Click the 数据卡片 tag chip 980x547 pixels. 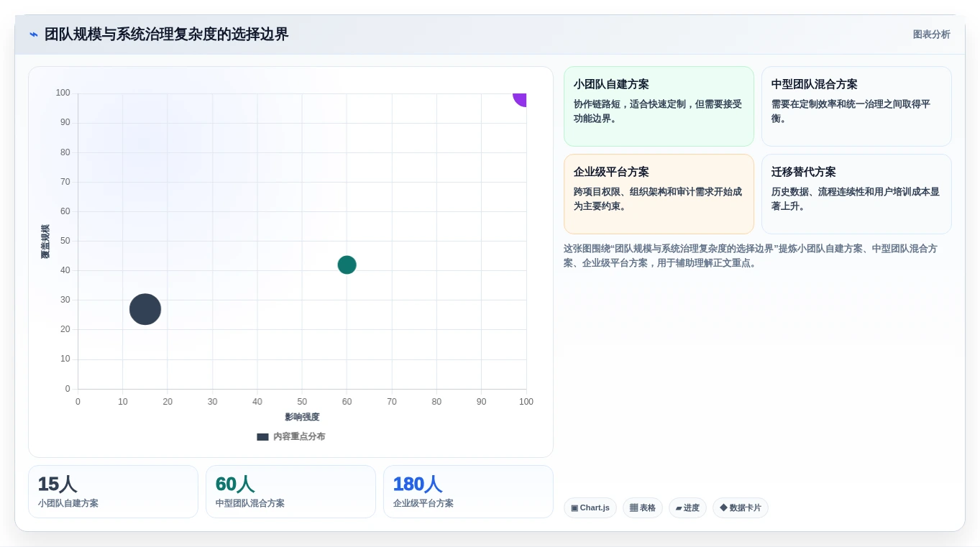pyautogui.click(x=741, y=508)
